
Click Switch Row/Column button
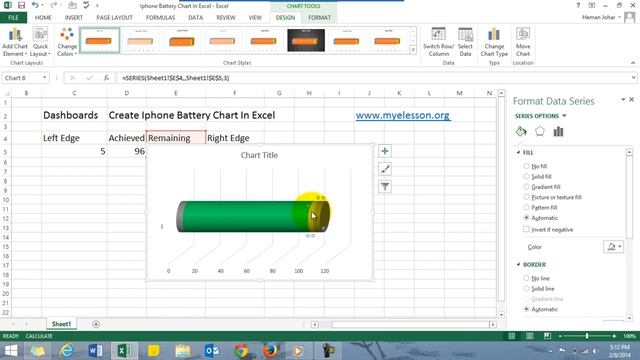pos(438,42)
